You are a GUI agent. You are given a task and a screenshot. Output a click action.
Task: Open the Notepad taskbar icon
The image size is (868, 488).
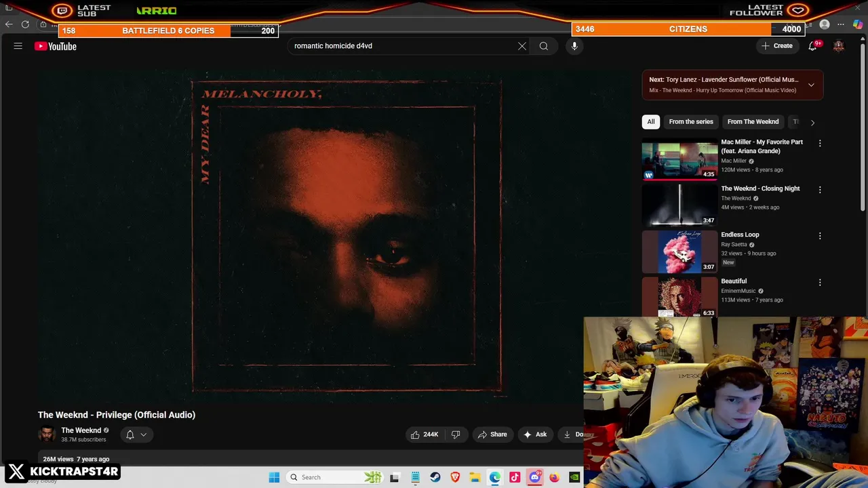point(415,477)
